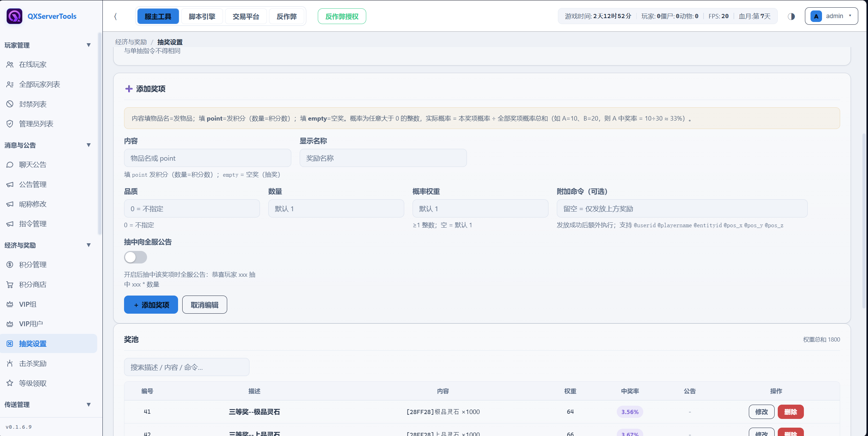Toggle the dark/light theme icon
This screenshot has width=868, height=436.
[791, 16]
